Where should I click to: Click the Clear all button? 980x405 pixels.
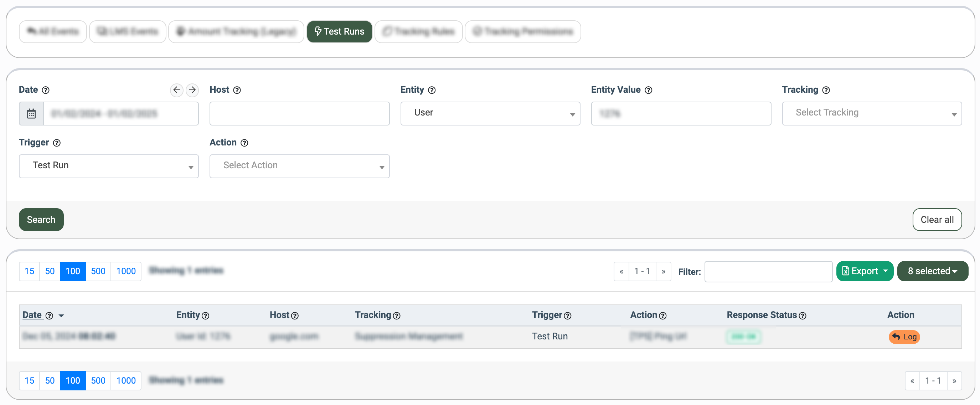coord(937,220)
